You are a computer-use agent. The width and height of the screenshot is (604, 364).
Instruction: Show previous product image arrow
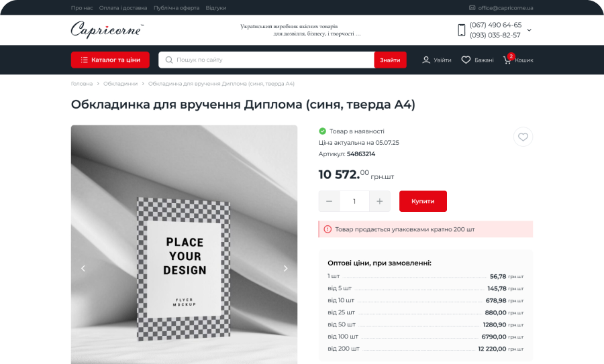[x=83, y=268]
